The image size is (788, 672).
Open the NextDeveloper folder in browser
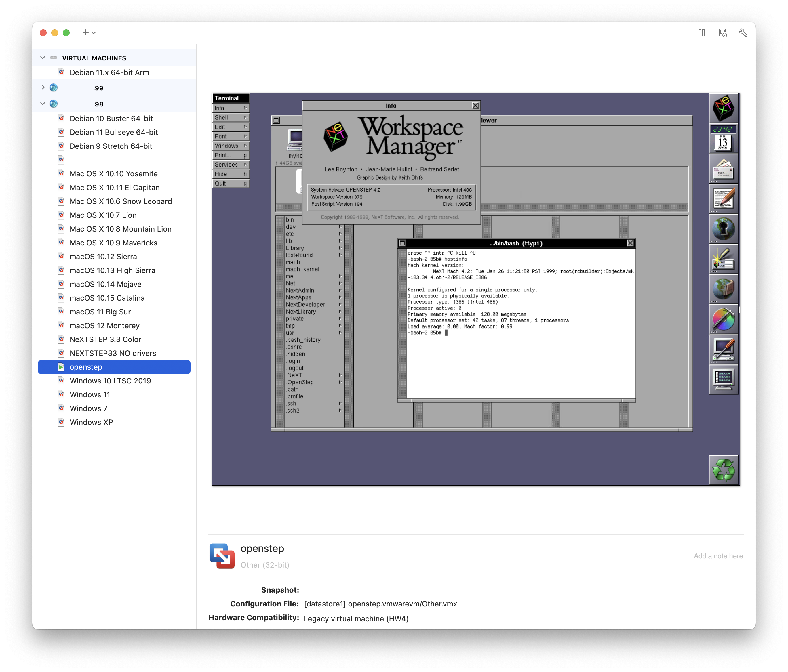point(305,304)
